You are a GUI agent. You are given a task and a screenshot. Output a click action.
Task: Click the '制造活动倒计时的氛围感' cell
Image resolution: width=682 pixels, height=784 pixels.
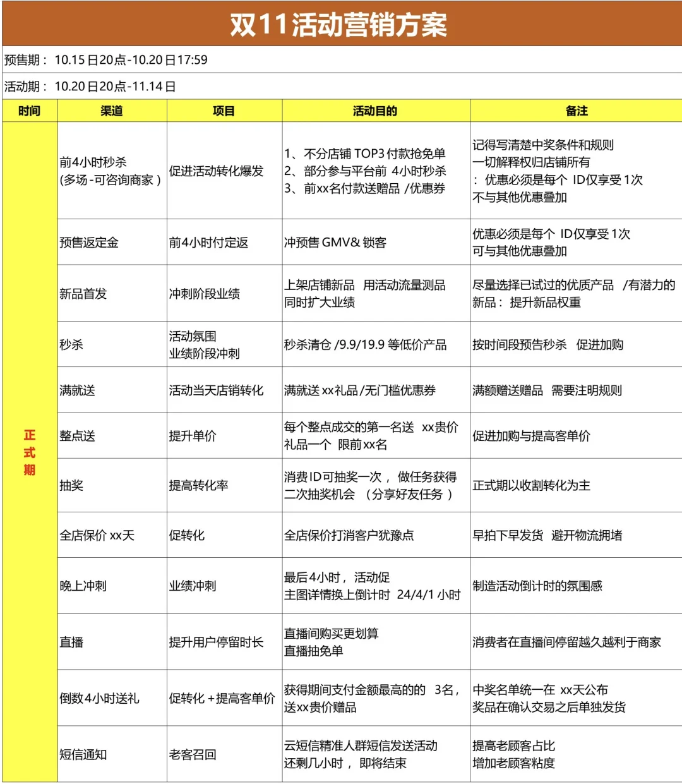click(576, 586)
